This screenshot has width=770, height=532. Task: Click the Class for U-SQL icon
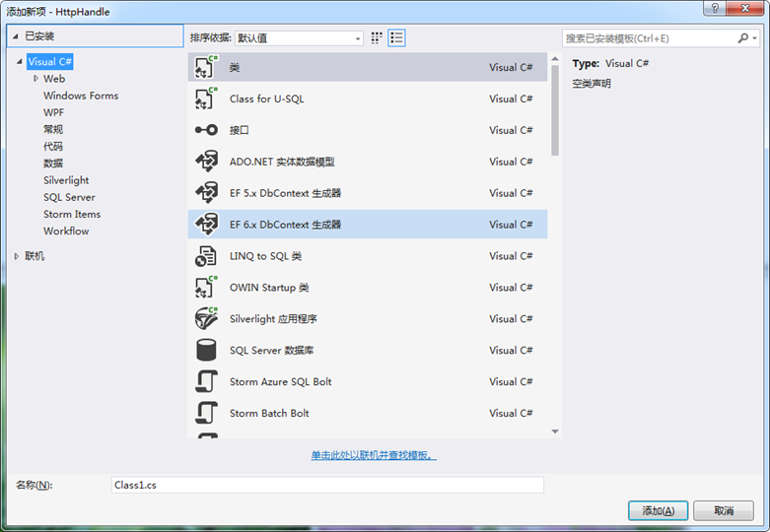tap(206, 99)
